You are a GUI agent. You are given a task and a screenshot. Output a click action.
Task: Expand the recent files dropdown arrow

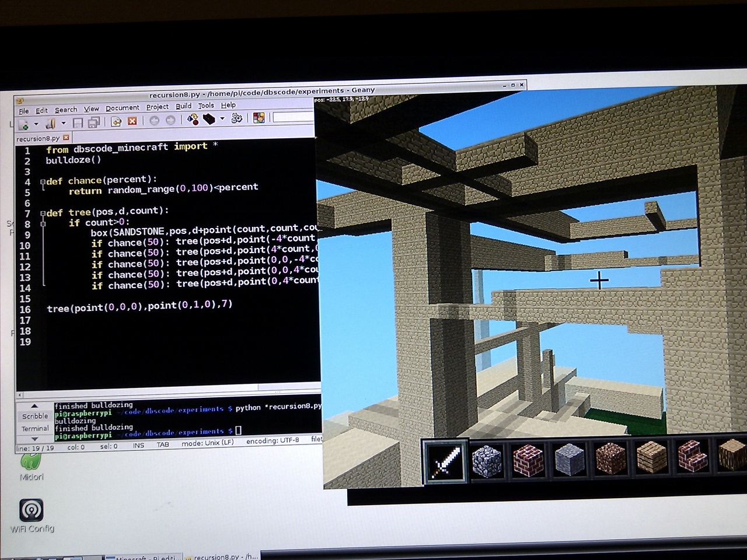63,123
